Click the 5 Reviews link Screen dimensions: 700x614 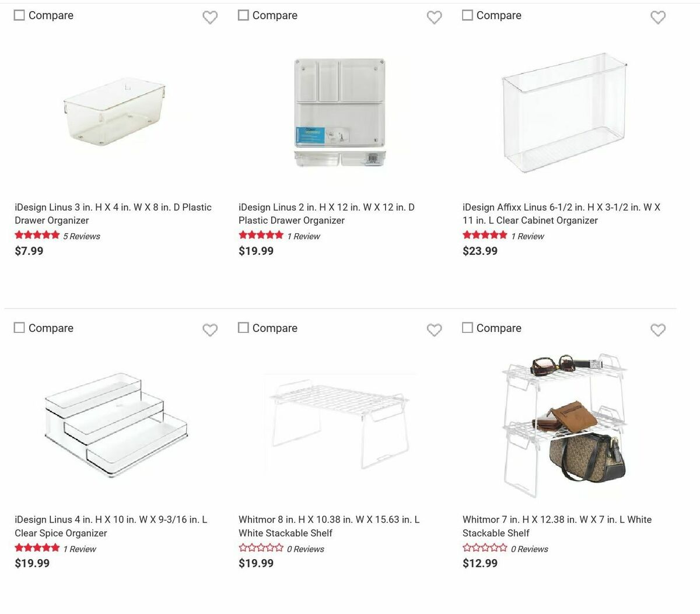(82, 236)
